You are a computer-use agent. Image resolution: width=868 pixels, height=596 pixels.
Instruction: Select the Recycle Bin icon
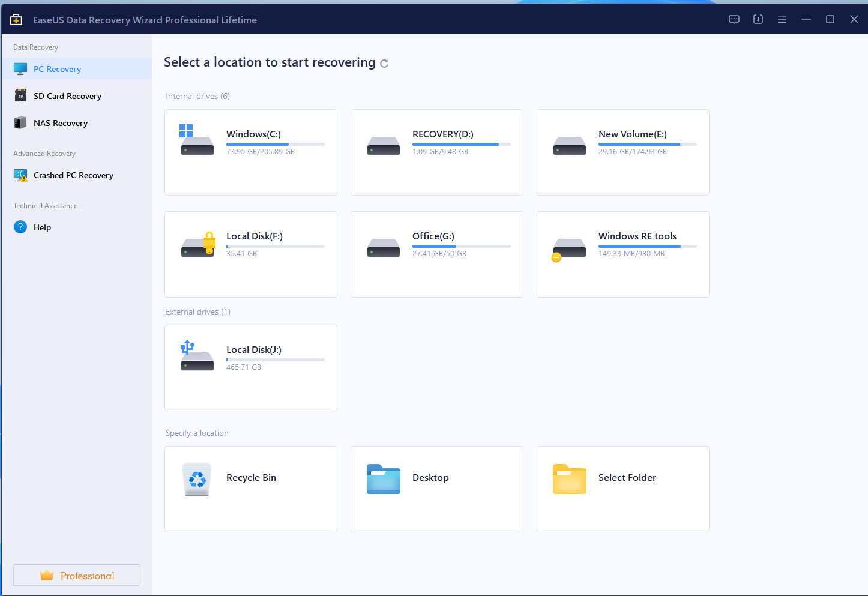[x=197, y=479]
